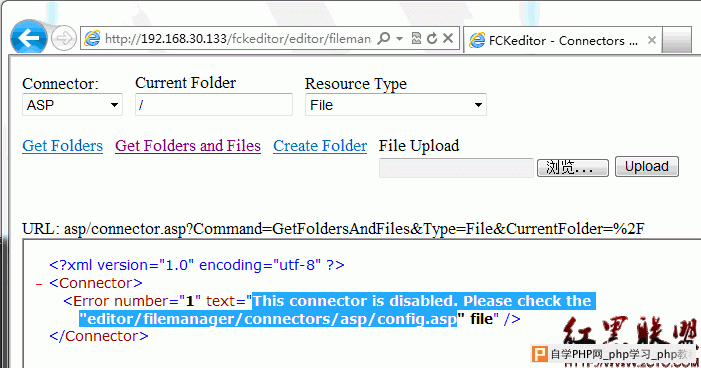
Task: Click the 浏览... browse button
Action: 573,168
